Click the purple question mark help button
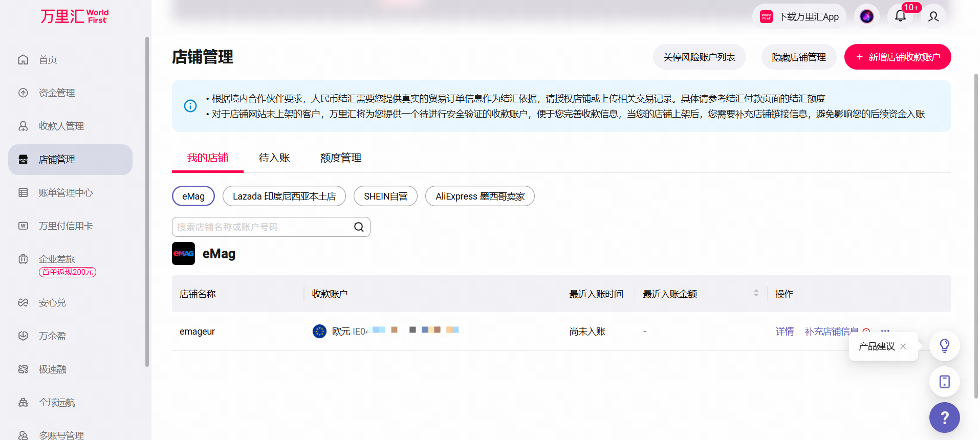The width and height of the screenshot is (980, 440). pos(945,417)
